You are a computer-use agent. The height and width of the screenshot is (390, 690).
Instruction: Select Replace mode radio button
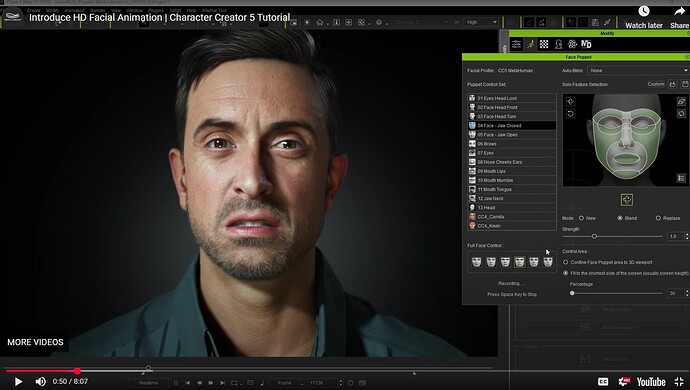click(658, 218)
